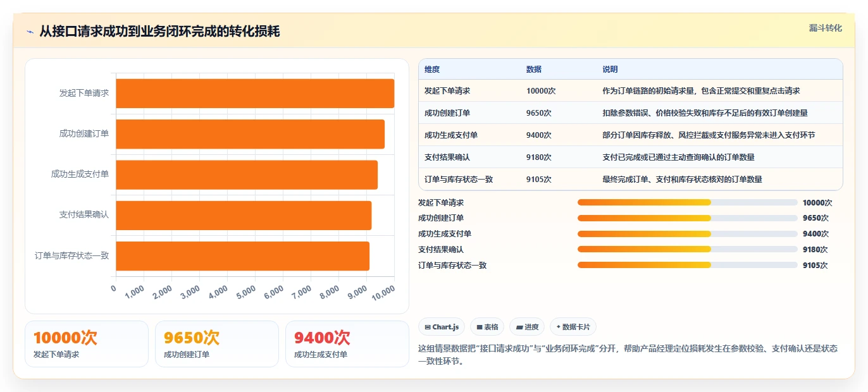The image size is (868, 392).
Task: Click the 1,000 tick on the chart x-axis
Action: (134, 291)
